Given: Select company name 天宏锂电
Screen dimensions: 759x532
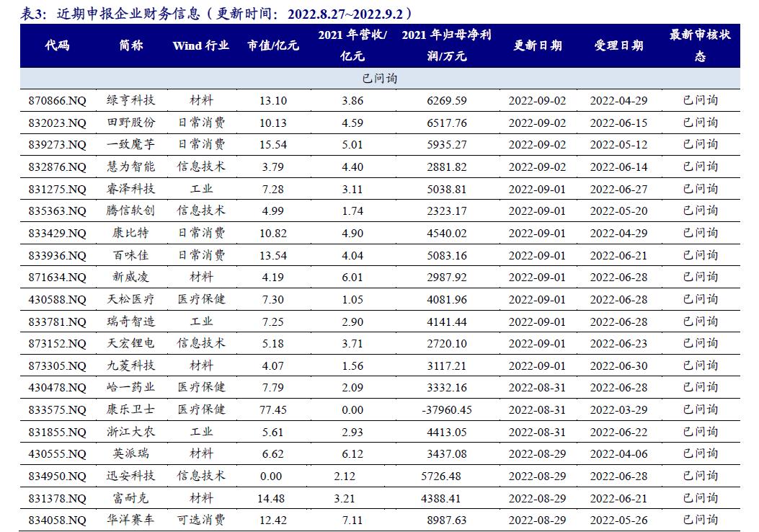Looking at the screenshot, I should click(x=130, y=343).
